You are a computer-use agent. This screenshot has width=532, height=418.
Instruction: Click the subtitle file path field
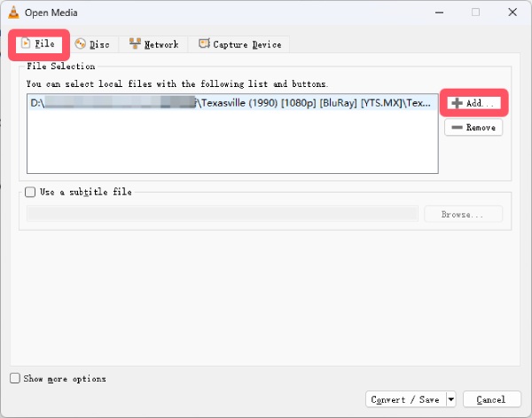tap(223, 214)
